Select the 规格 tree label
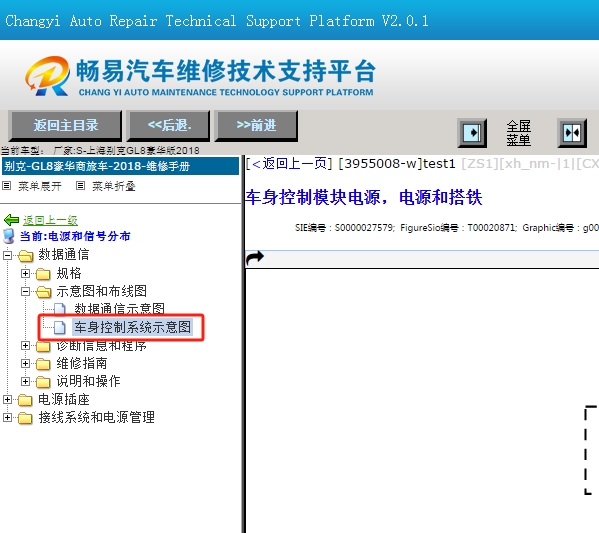 point(69,274)
